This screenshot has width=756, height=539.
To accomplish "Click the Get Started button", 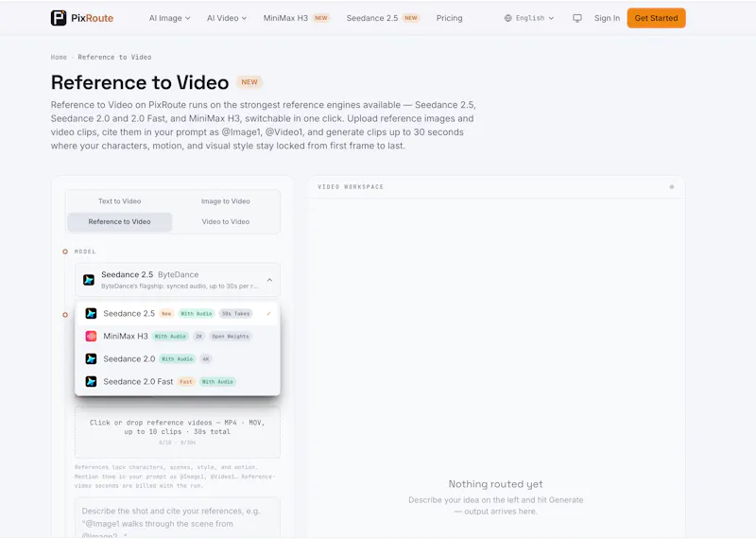I will (656, 18).
